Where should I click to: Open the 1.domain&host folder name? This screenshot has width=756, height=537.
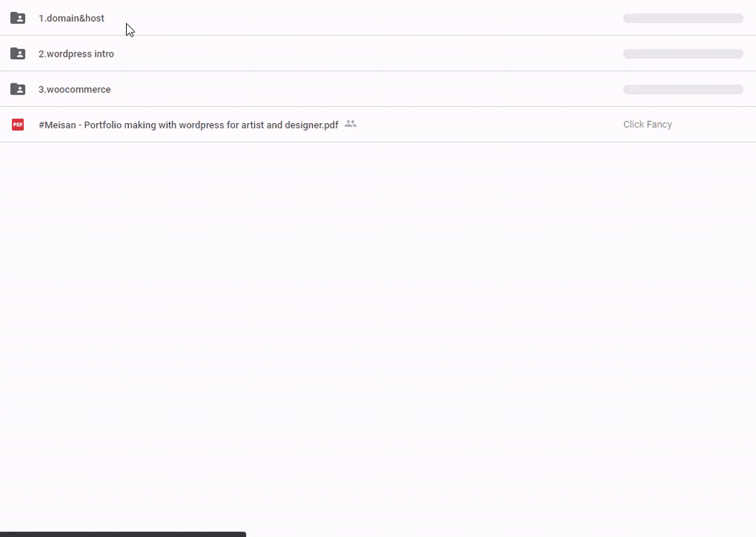point(72,18)
